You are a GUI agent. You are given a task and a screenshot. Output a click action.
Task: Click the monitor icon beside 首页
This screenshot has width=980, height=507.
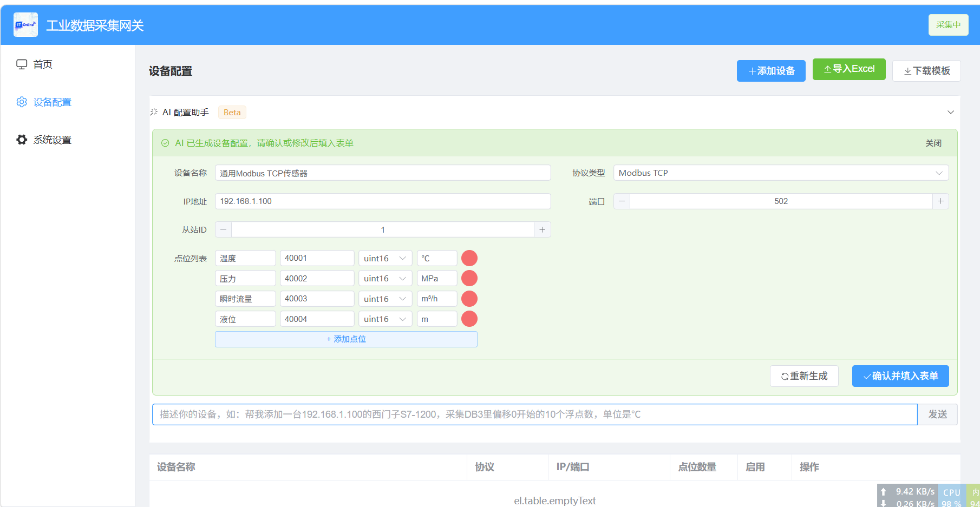(x=22, y=64)
